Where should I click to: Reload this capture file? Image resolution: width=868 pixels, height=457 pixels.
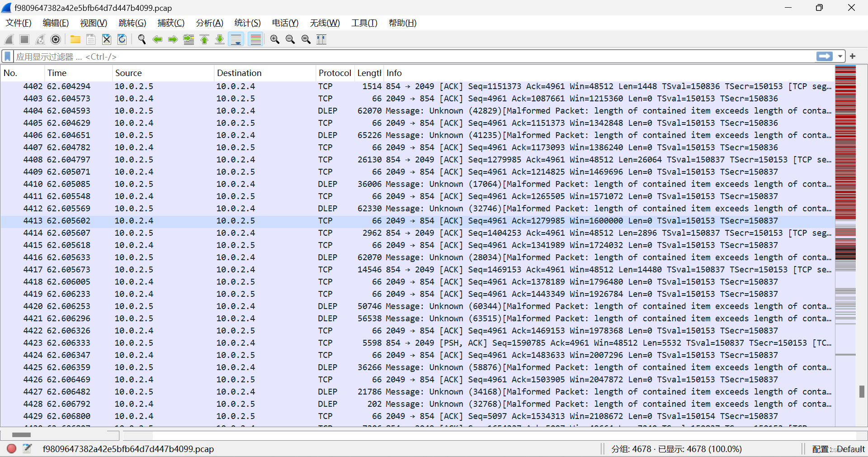point(122,39)
